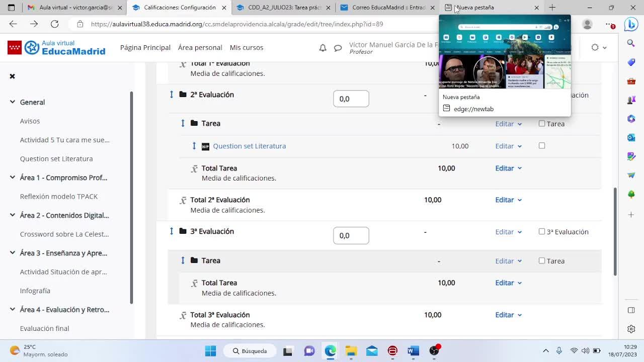Open Editar dropdown for Total 3ª Evaluación

click(x=508, y=315)
